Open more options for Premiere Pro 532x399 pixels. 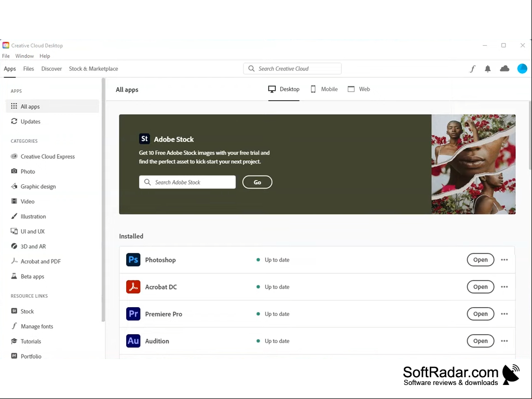(x=504, y=314)
